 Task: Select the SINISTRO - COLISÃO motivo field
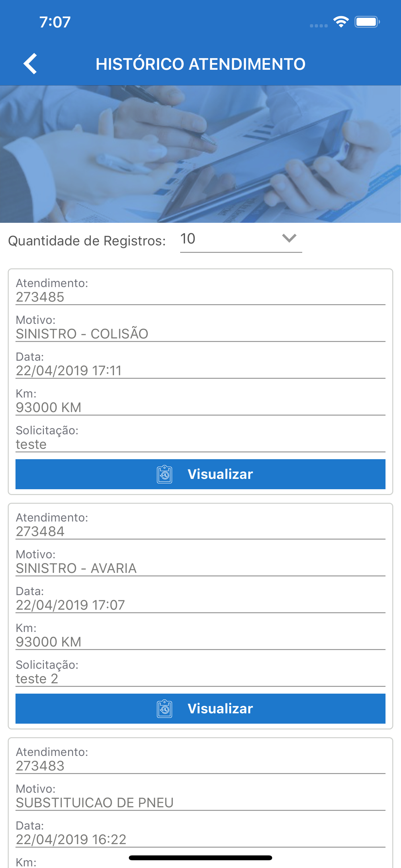(x=200, y=334)
